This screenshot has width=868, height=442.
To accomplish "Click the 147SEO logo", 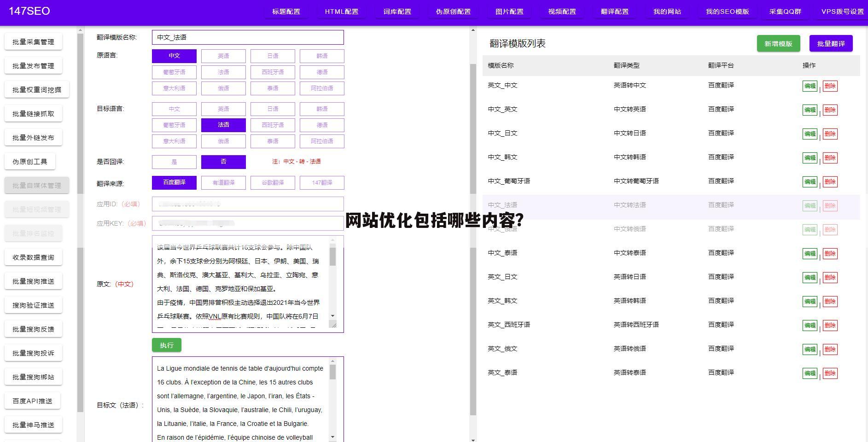I will pyautogui.click(x=29, y=11).
